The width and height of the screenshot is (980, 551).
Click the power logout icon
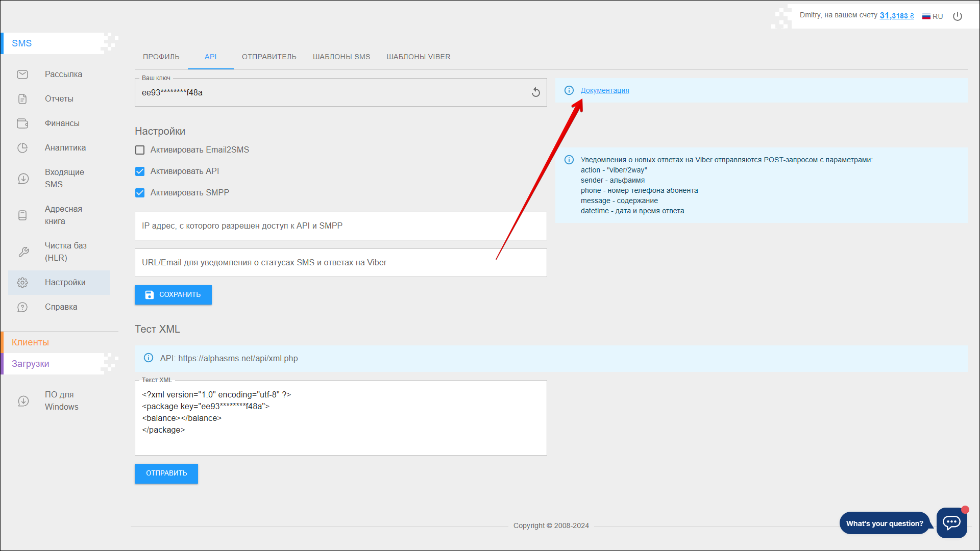[x=958, y=16]
